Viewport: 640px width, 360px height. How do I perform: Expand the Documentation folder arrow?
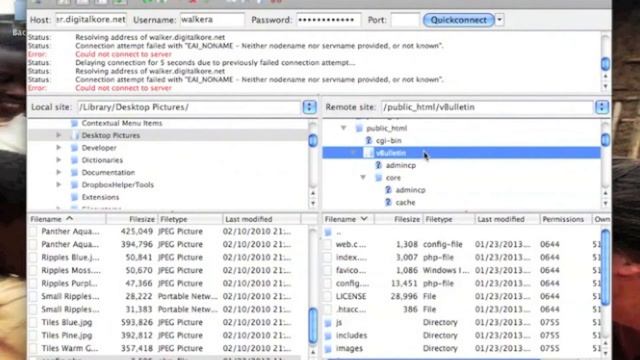[59, 172]
